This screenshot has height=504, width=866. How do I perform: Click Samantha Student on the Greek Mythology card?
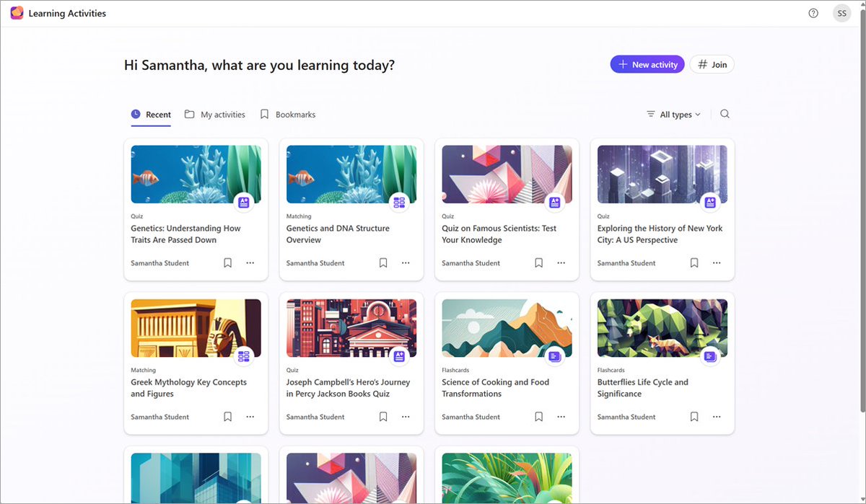click(159, 417)
